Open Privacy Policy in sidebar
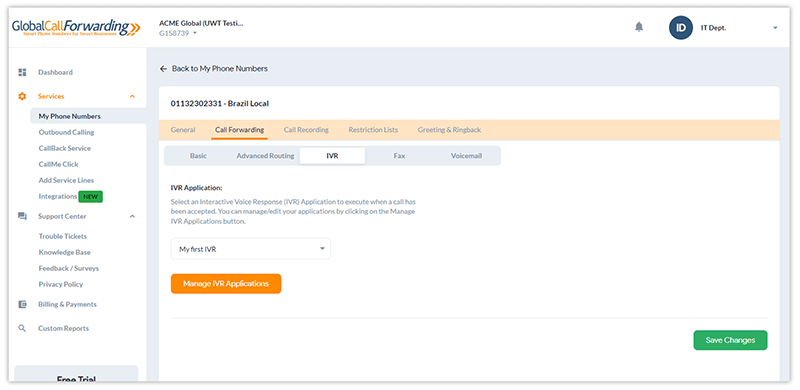The width and height of the screenshot is (800, 390). click(x=61, y=284)
